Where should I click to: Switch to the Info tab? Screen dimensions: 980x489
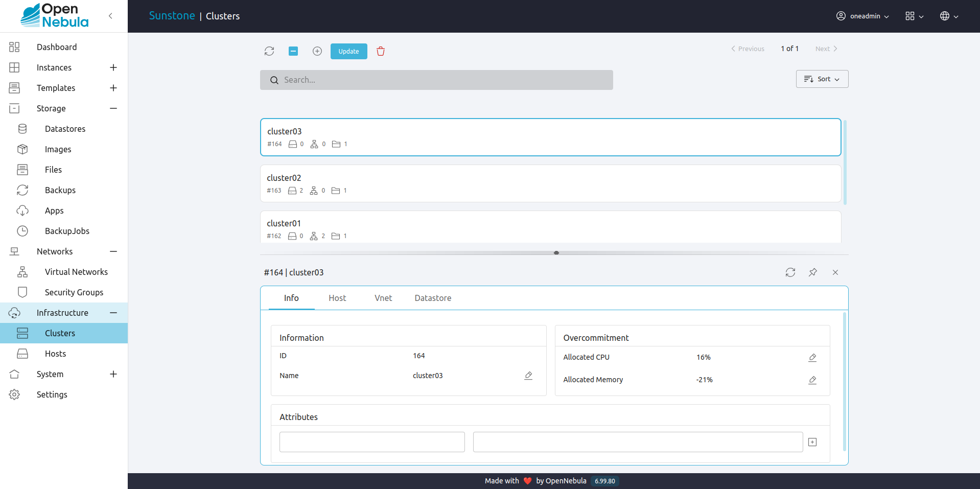(x=291, y=298)
